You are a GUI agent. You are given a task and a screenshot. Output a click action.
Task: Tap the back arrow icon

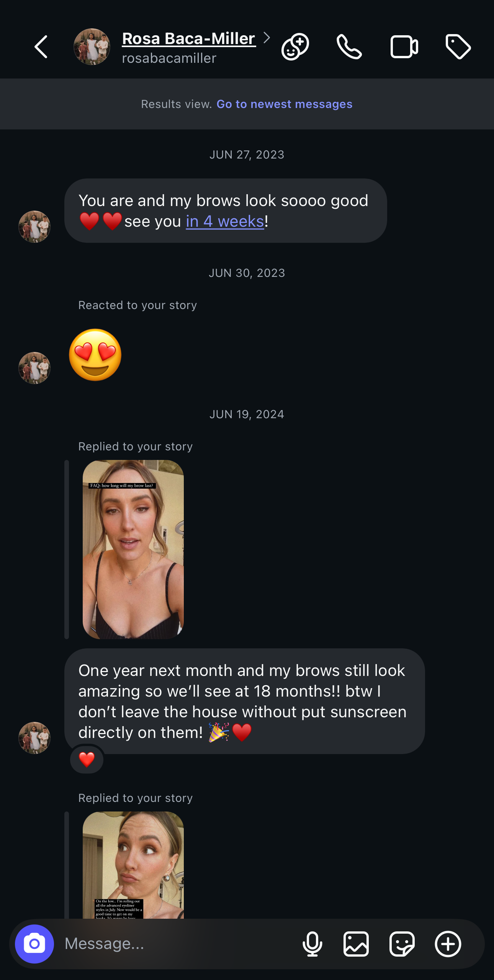coord(41,47)
